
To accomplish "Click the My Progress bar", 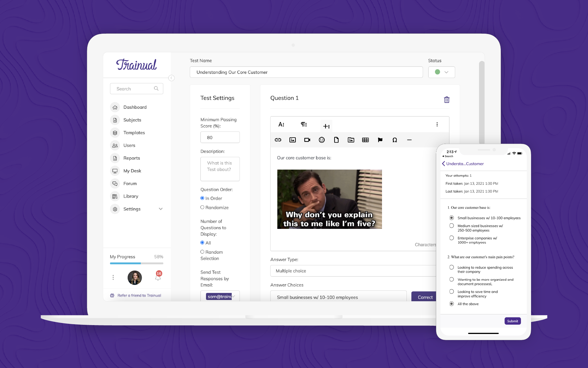I will [137, 263].
